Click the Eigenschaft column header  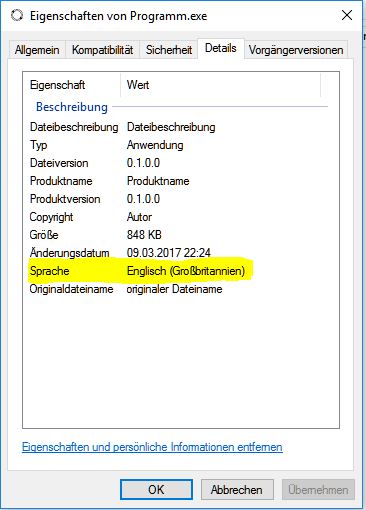click(57, 85)
